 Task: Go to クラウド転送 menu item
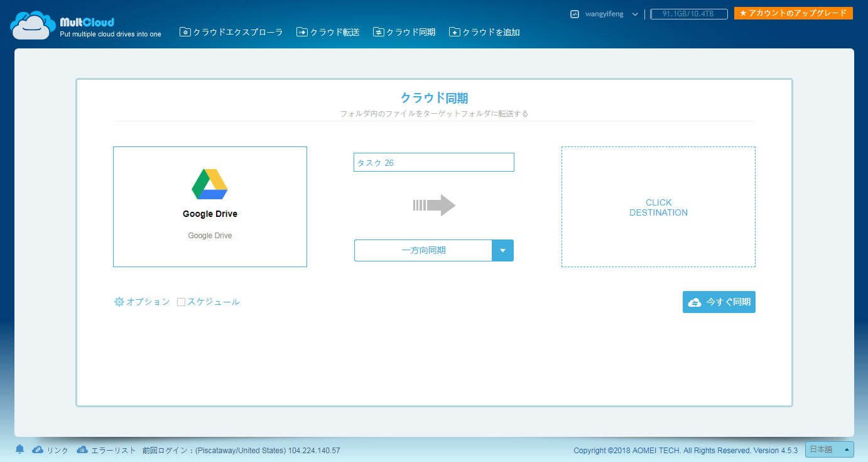tap(328, 32)
